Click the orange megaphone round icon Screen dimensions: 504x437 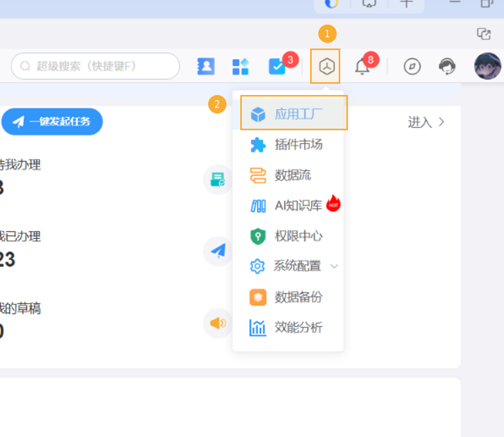(x=218, y=323)
